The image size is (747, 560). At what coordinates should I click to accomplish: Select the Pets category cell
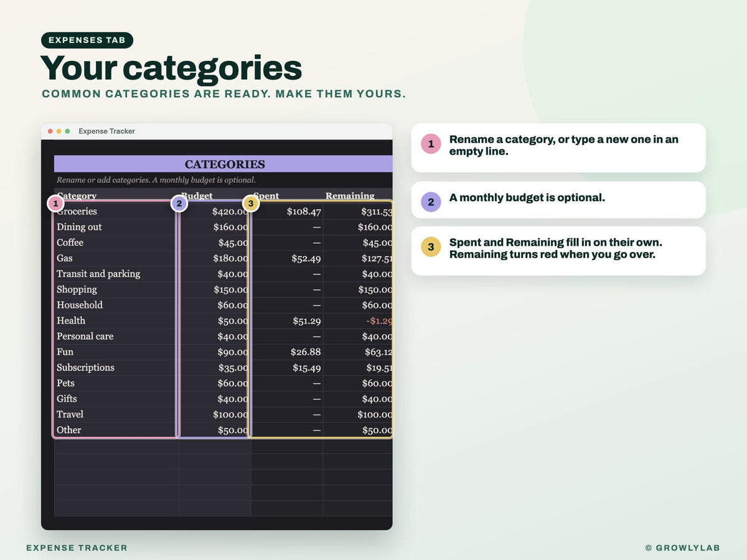pos(116,383)
